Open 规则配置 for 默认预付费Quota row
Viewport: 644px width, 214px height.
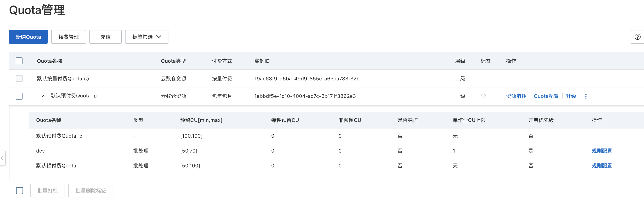click(602, 165)
